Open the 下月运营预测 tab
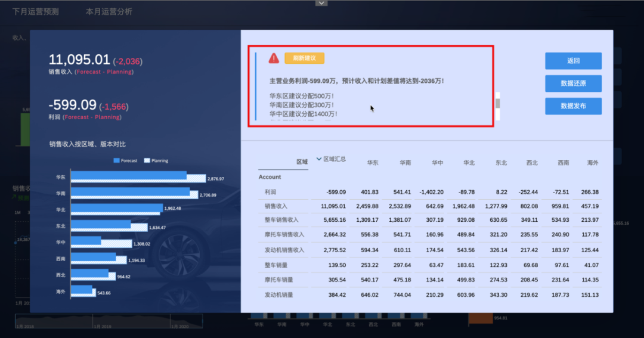This screenshot has height=338, width=644. pos(35,11)
